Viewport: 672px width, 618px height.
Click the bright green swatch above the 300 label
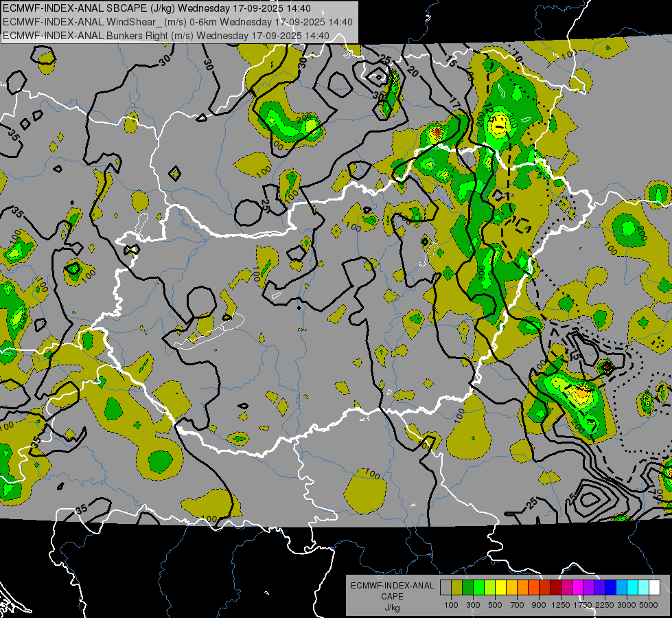[478, 588]
